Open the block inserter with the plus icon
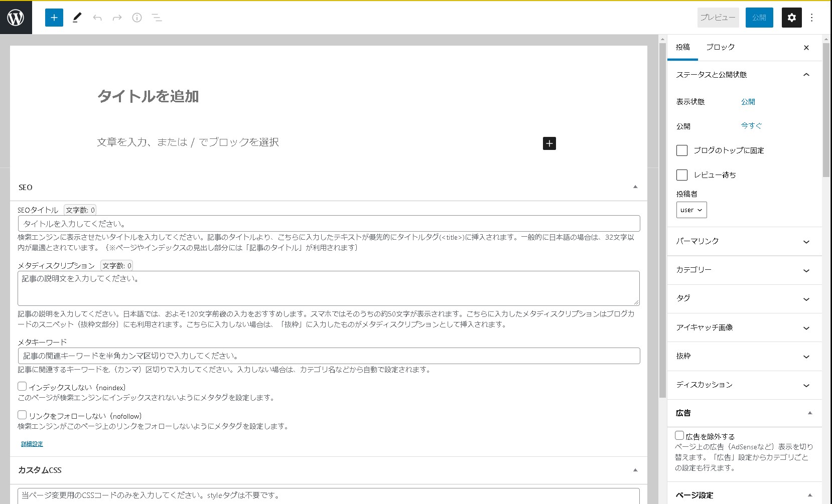This screenshot has width=832, height=504. pyautogui.click(x=54, y=18)
